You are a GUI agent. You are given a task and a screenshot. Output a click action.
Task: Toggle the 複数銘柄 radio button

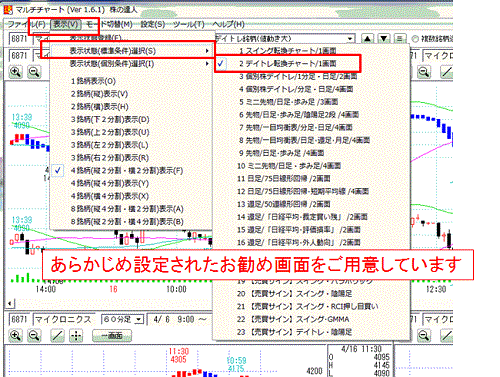pos(415,39)
